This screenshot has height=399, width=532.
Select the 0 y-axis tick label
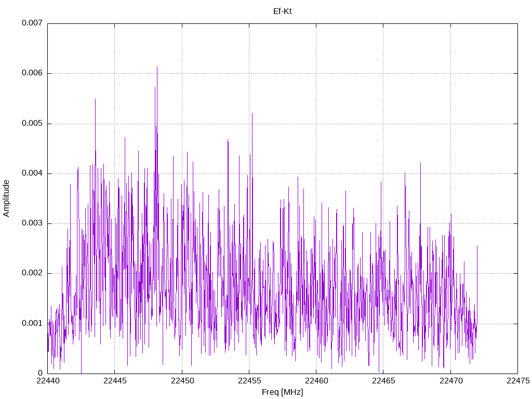[x=41, y=373]
